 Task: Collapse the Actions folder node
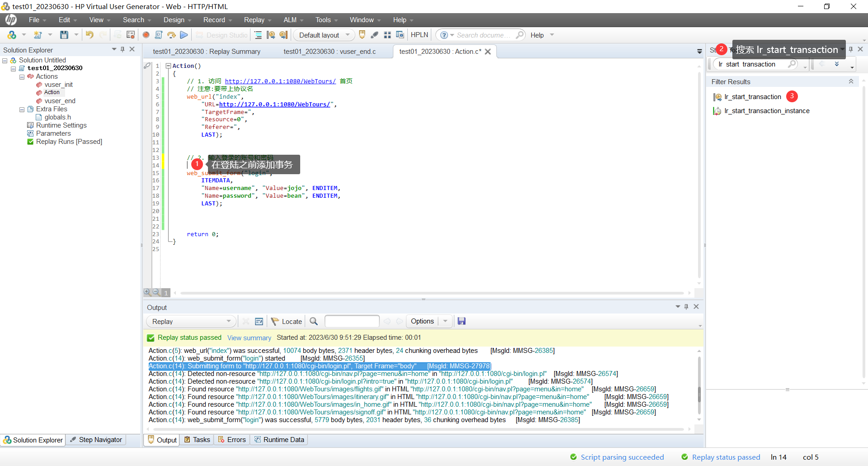pyautogui.click(x=22, y=76)
